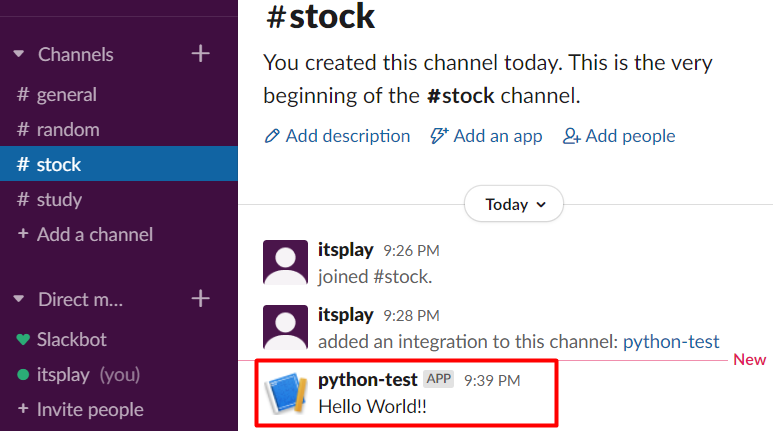773x431 pixels.
Task: Collapse the Direct messages section arrow
Action: click(x=19, y=299)
